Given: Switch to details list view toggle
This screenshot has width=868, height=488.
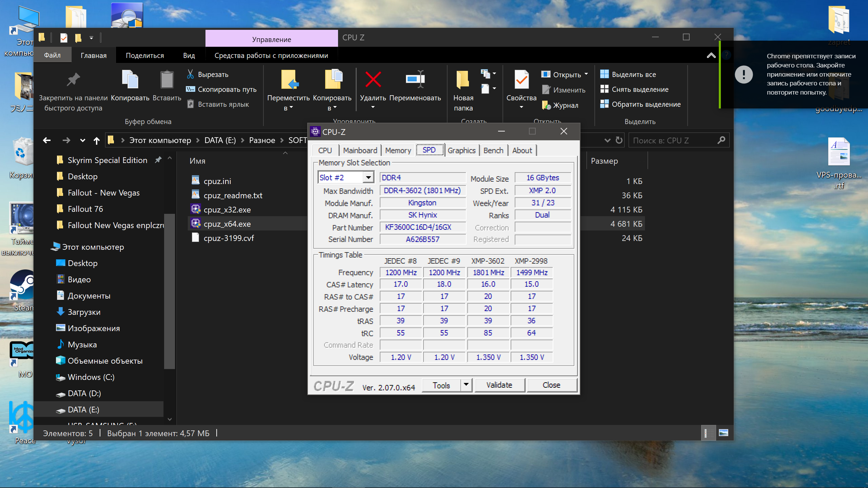Looking at the screenshot, I should tap(708, 433).
